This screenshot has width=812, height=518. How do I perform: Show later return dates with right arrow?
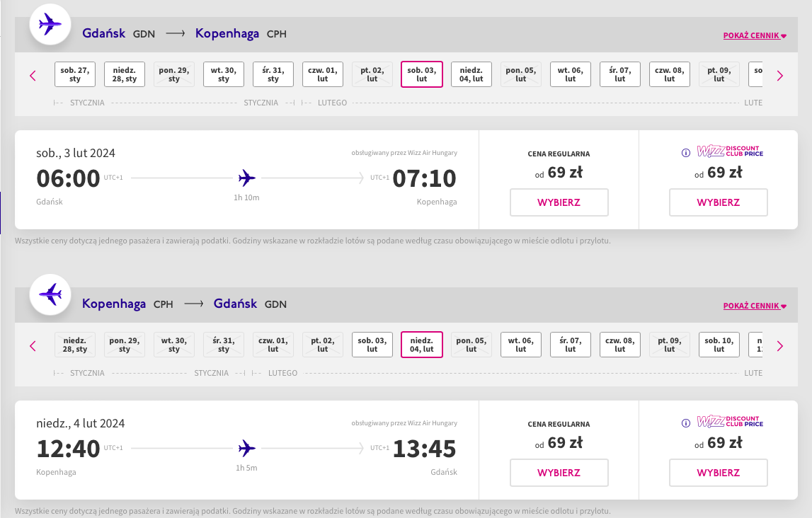tap(780, 345)
